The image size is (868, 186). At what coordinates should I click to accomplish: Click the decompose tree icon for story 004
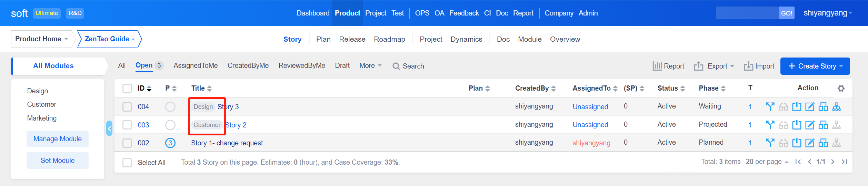[836, 107]
